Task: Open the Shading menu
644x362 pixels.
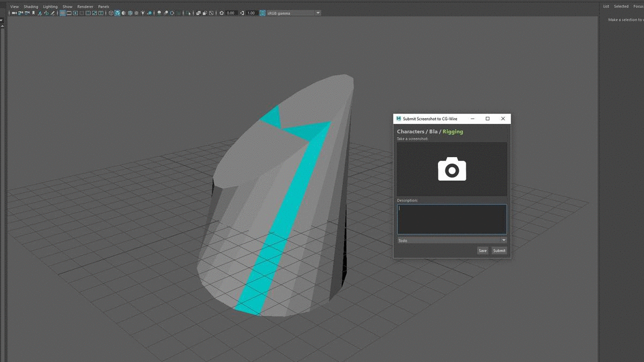Action: (x=31, y=6)
